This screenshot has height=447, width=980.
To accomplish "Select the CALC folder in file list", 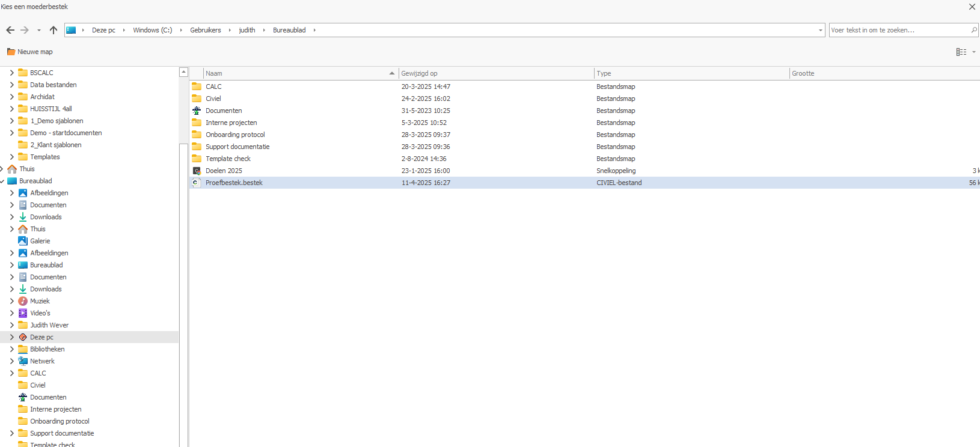I will click(x=213, y=87).
